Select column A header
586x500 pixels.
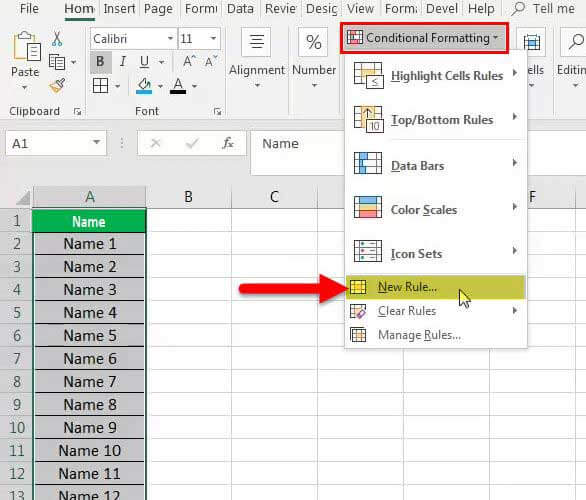pyautogui.click(x=90, y=197)
